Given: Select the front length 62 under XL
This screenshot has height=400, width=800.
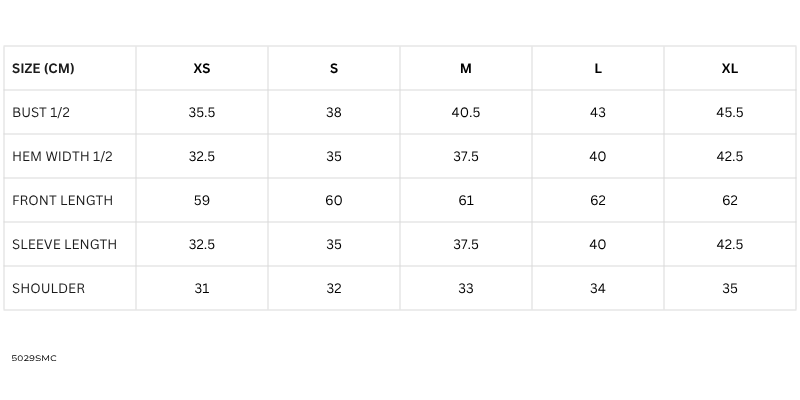Looking at the screenshot, I should [730, 201].
